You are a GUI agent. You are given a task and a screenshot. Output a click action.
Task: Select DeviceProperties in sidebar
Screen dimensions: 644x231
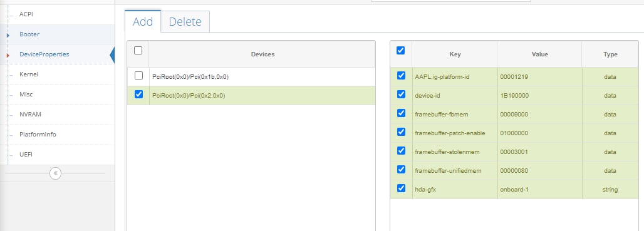click(44, 54)
